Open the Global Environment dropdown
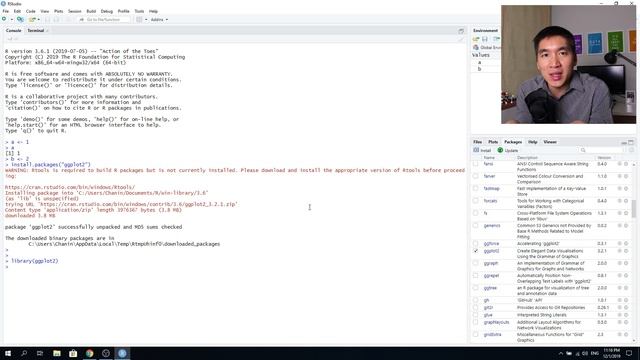The width and height of the screenshot is (640, 360). [487, 47]
